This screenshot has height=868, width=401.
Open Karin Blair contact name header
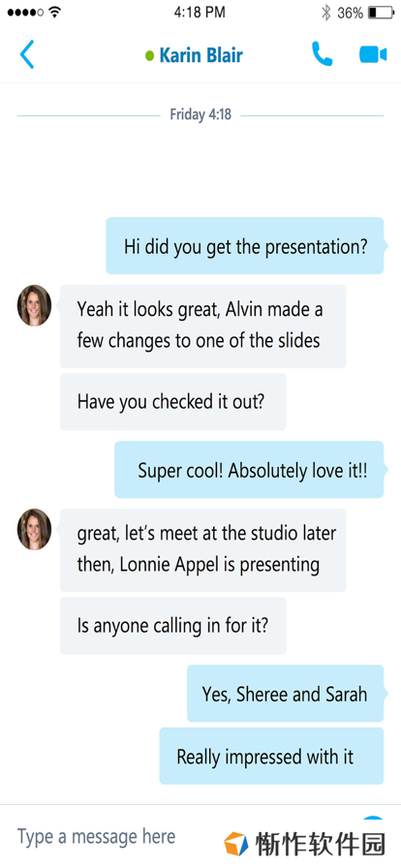(200, 55)
